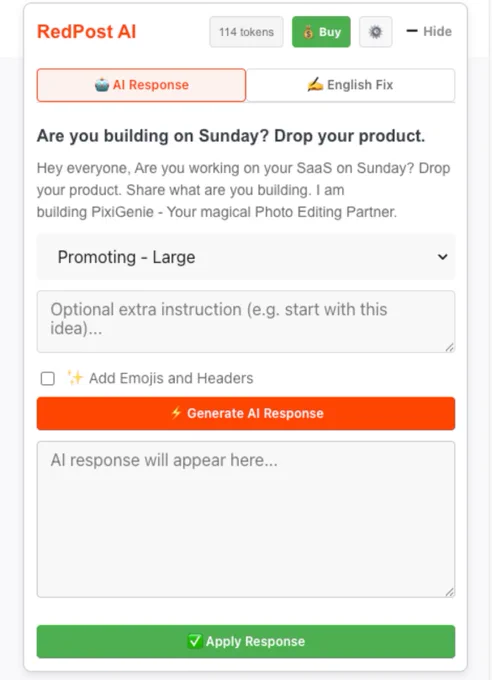Select the AI Response tab
492x680 pixels.
pos(141,85)
